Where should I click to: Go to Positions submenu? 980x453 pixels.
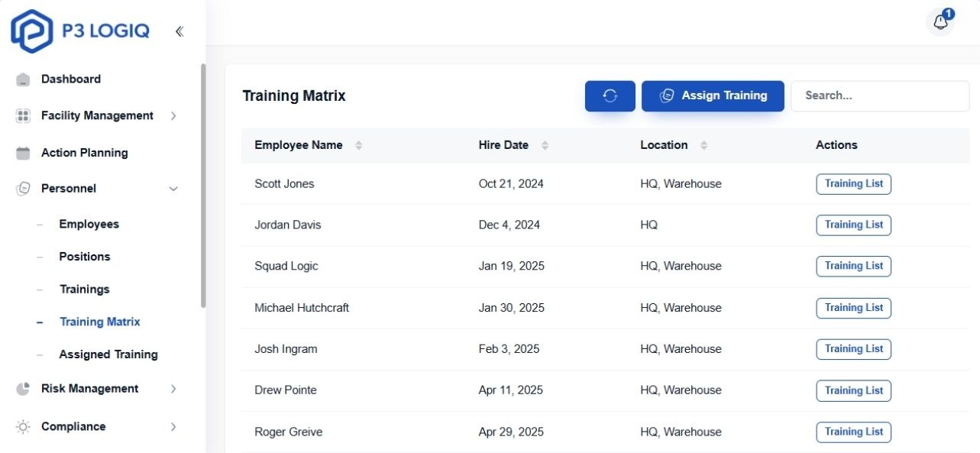coord(85,257)
